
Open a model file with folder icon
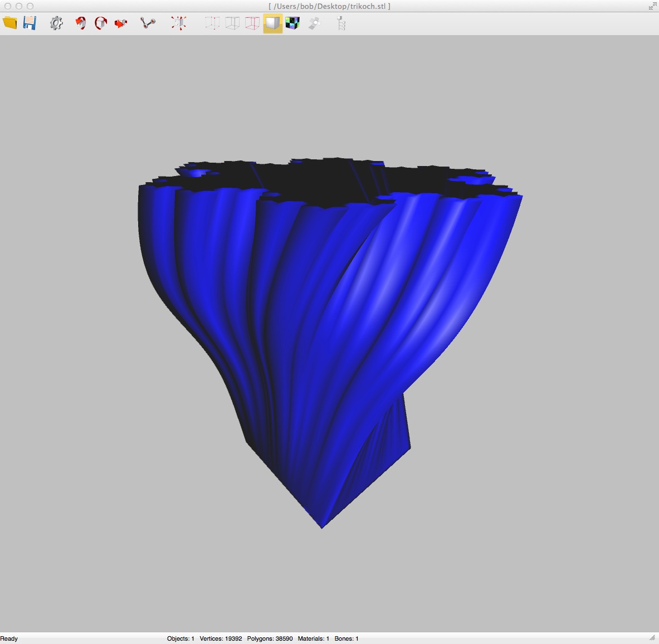9,23
